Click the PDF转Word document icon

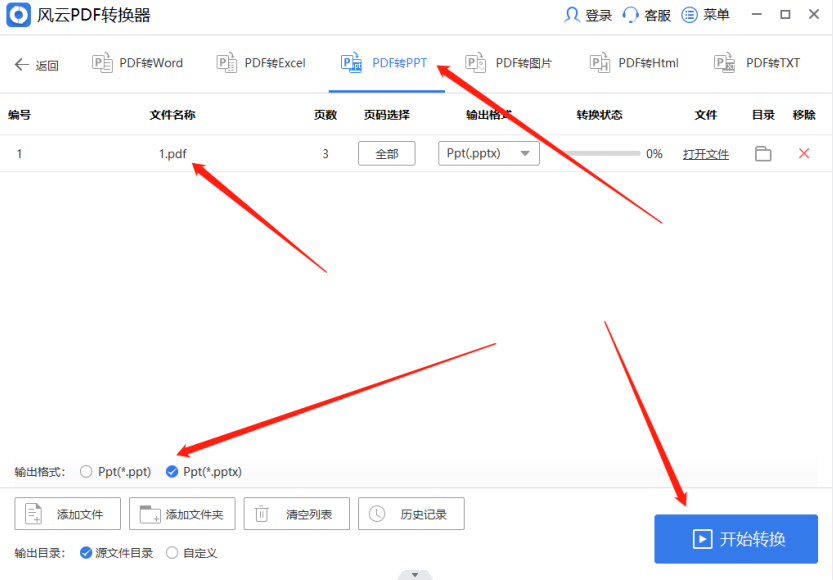point(102,63)
